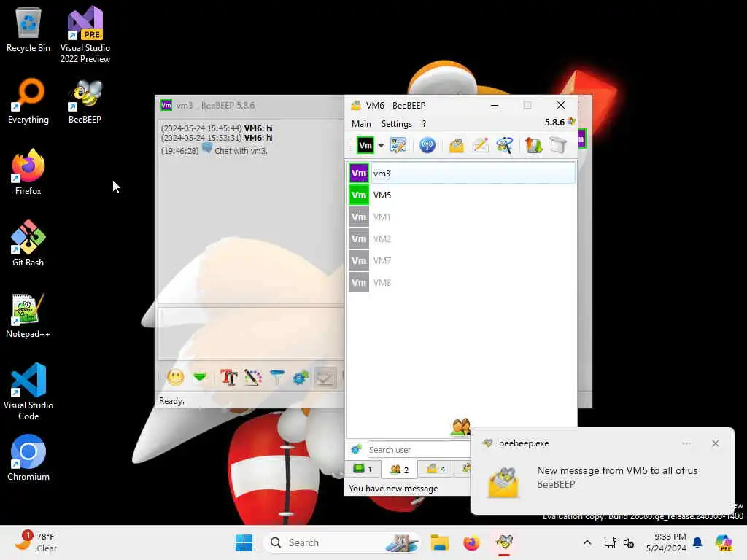The height and width of the screenshot is (560, 747).
Task: Click the Search user input field
Action: point(418,449)
